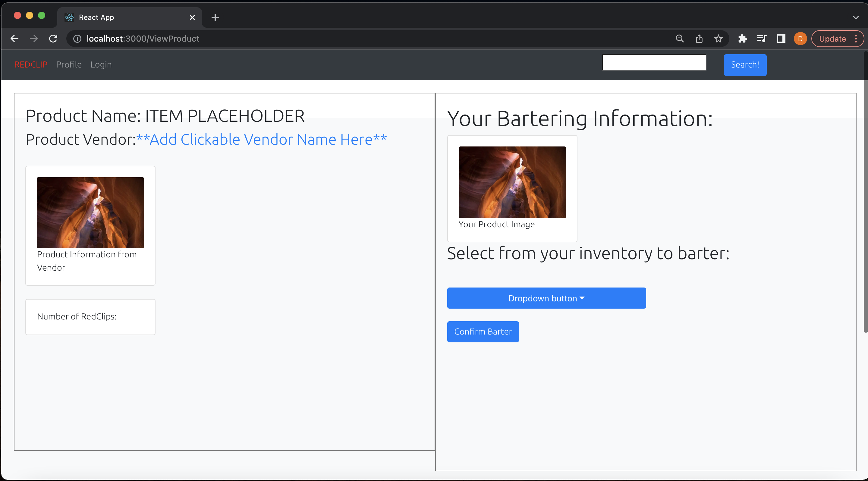Open the extensions puzzle icon
The height and width of the screenshot is (481, 868).
(742, 39)
